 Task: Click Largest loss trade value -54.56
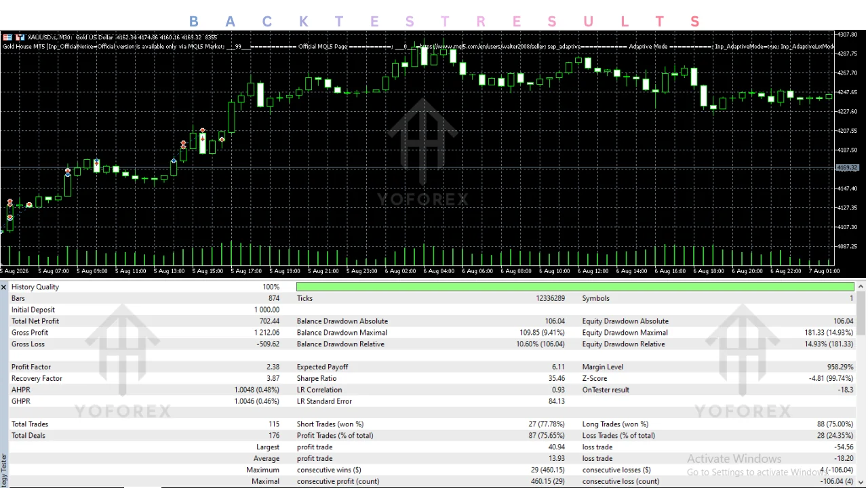click(x=844, y=448)
